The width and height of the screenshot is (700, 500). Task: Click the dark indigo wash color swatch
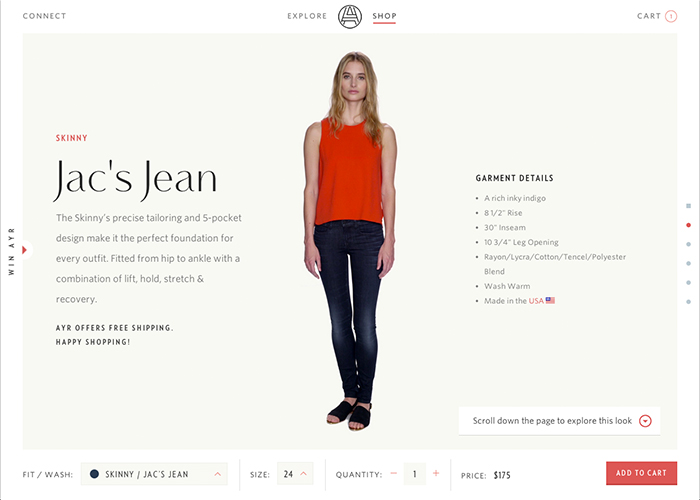pyautogui.click(x=94, y=474)
